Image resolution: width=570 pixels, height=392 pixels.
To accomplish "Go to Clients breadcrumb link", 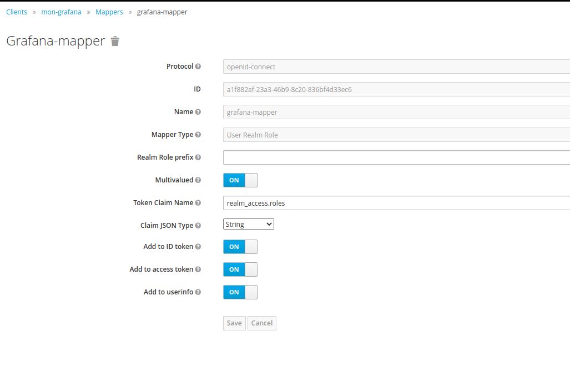I will point(17,12).
